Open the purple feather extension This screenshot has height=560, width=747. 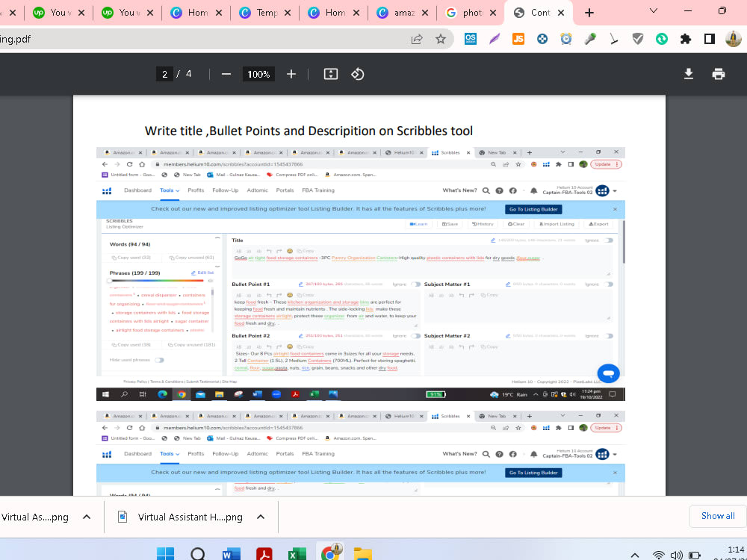tap(495, 39)
